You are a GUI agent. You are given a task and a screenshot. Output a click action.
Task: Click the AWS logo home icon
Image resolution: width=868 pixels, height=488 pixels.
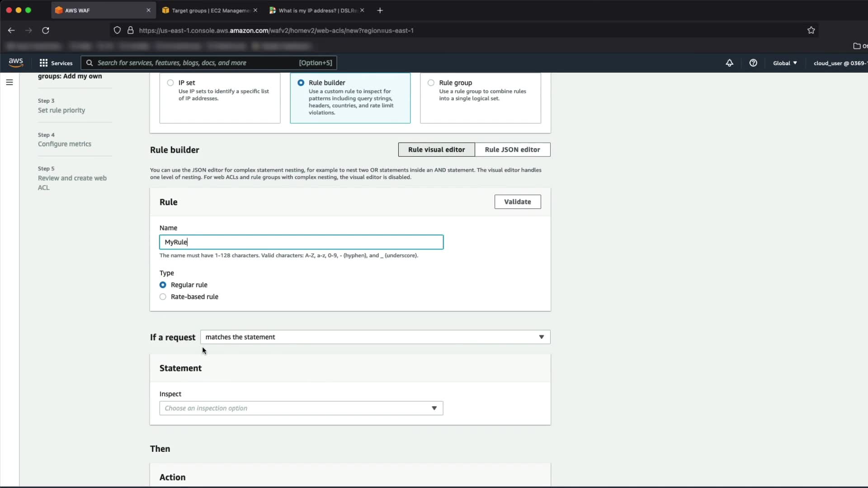[16, 62]
